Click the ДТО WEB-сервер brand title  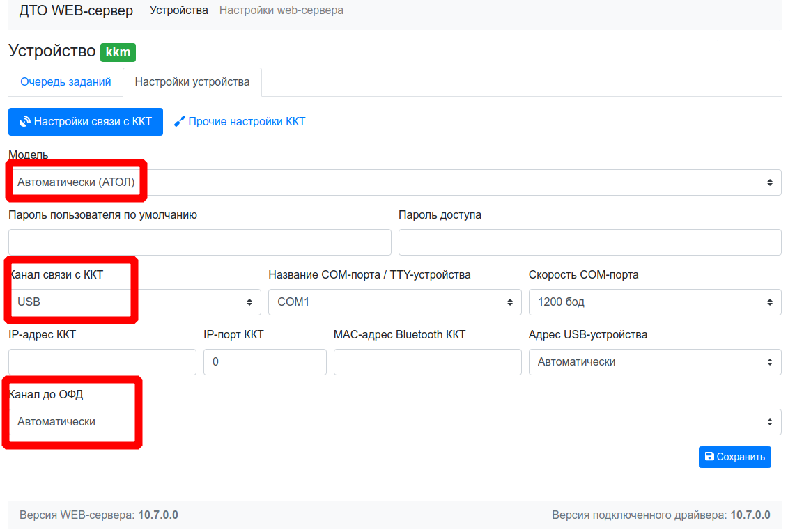[76, 11]
